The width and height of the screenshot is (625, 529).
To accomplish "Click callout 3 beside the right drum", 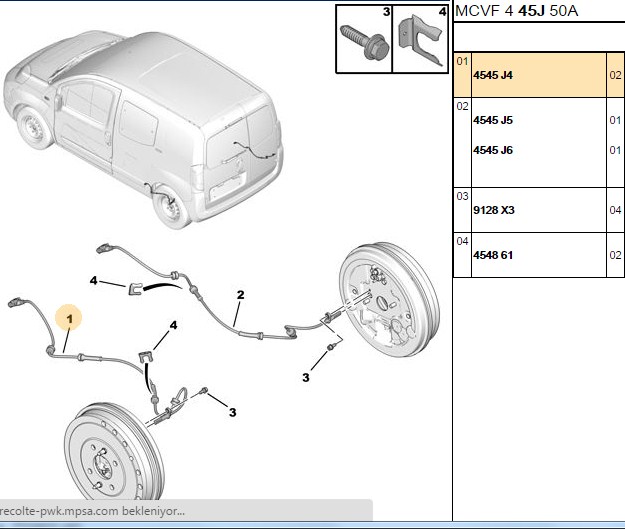I will pyautogui.click(x=306, y=377).
